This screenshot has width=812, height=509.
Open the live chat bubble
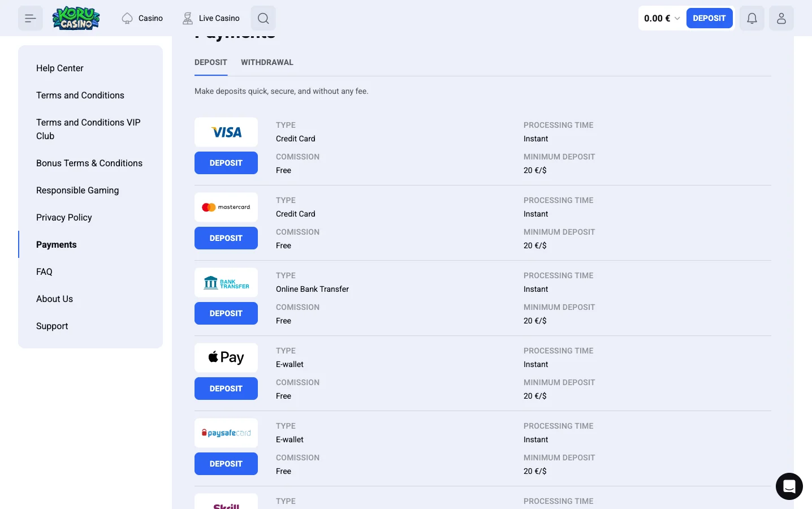[x=789, y=486]
